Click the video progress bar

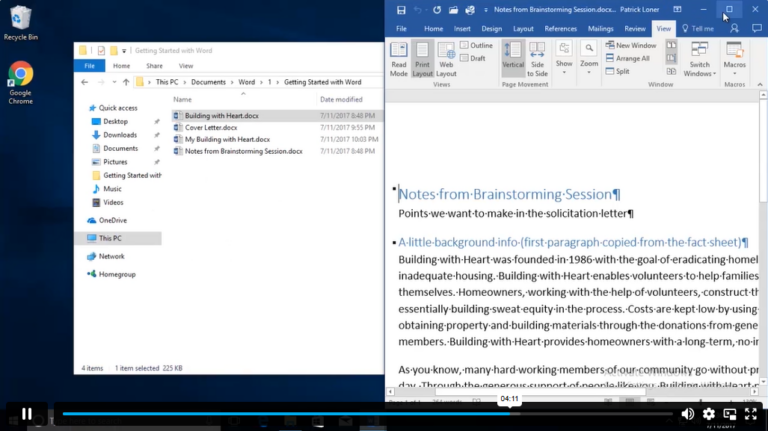tap(367, 414)
